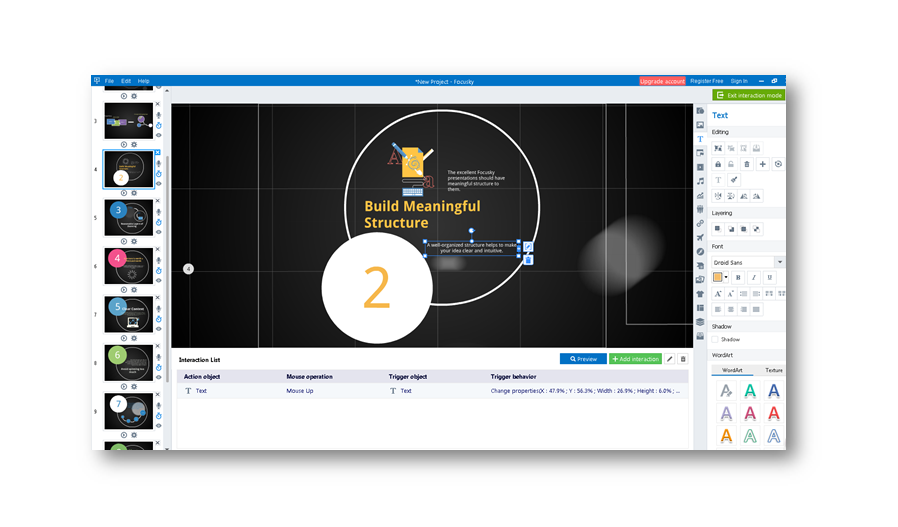
Task: Select the slide 6 thumbnail
Action: 129,267
